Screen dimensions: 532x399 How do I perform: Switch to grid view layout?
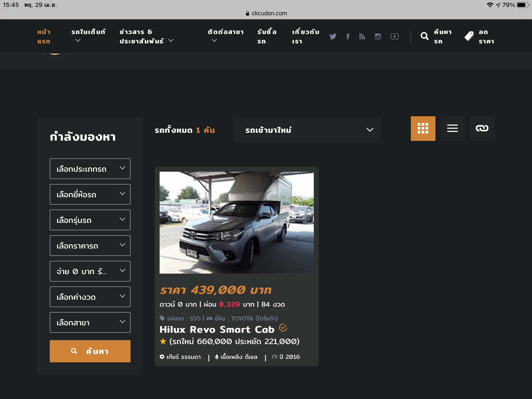tap(423, 129)
